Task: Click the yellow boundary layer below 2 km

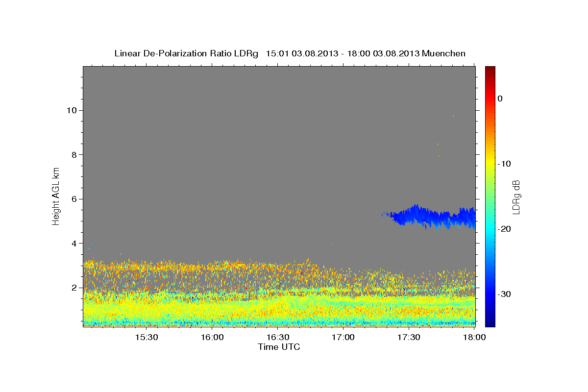Action: pos(279,309)
